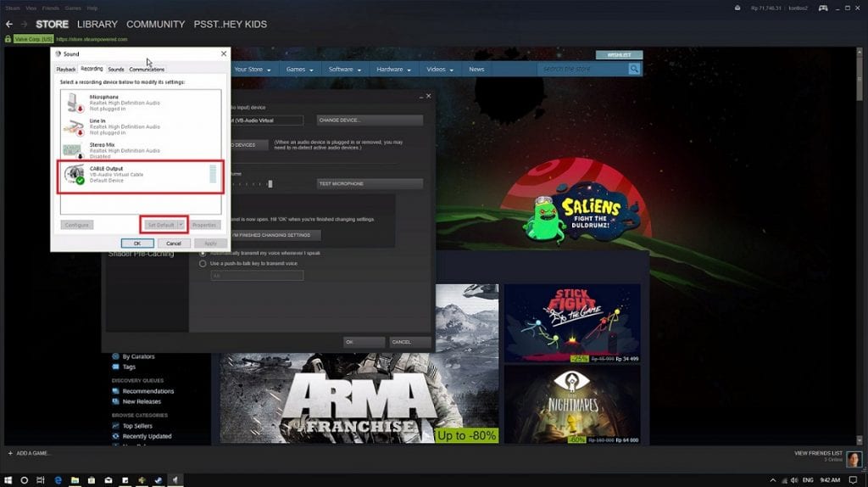This screenshot has height=487, width=868.
Task: Launch Big Picture mode via controller icon
Action: point(823,8)
